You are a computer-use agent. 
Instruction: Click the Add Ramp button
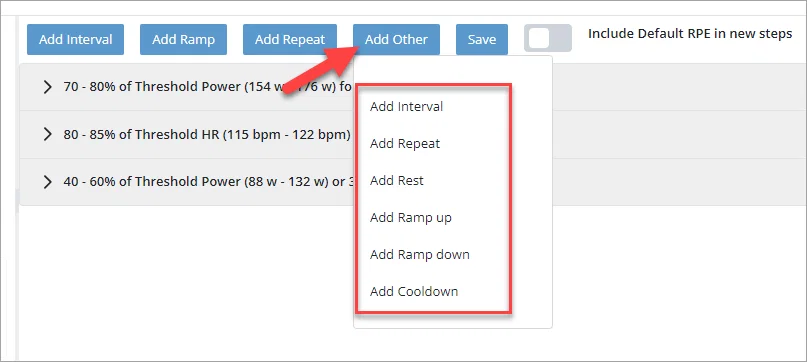[183, 40]
